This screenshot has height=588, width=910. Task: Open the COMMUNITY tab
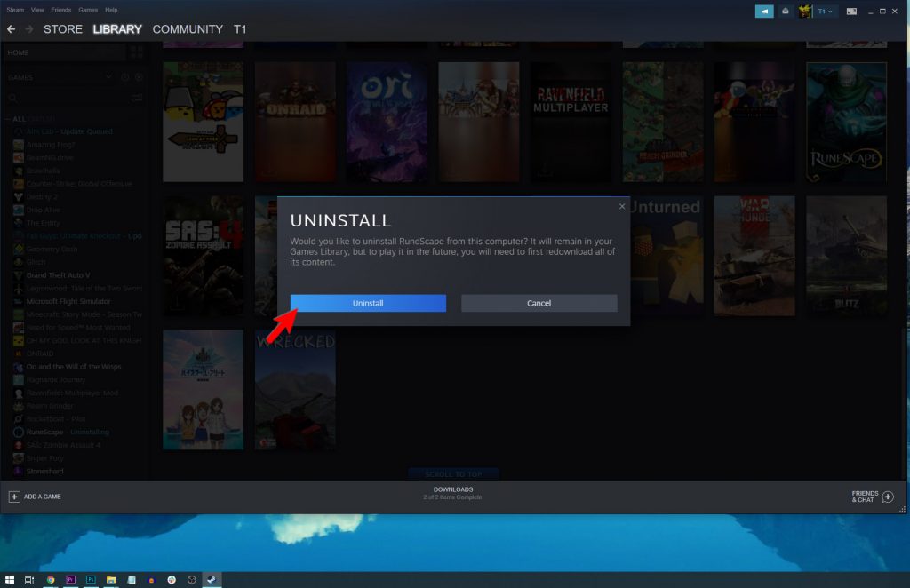pos(188,29)
